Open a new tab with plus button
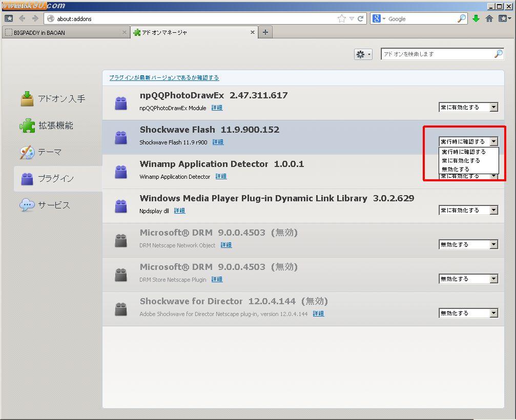This screenshot has width=516, height=420. tap(265, 32)
